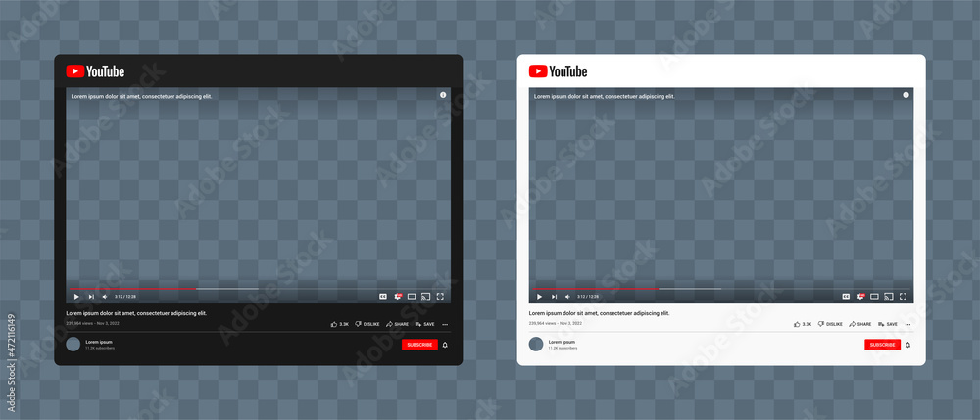The image size is (980, 420).
Task: Play the video in the dark player
Action: pyautogui.click(x=76, y=297)
